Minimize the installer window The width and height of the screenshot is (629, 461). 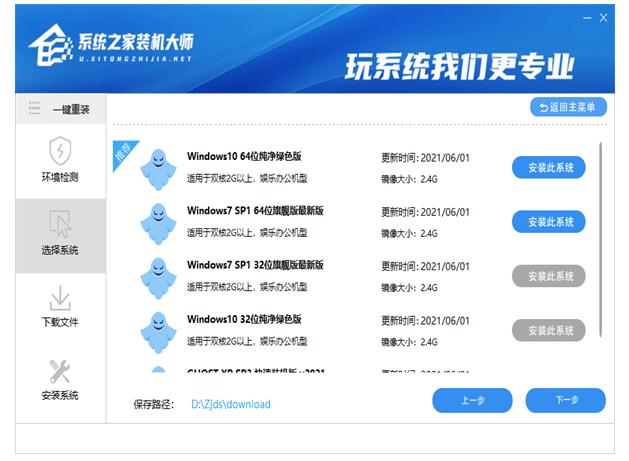(587, 18)
